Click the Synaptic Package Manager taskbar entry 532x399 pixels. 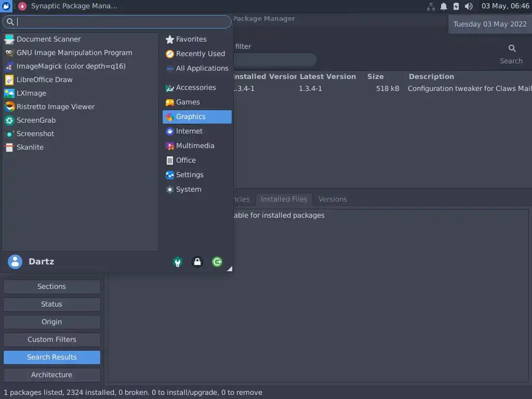tap(68, 6)
